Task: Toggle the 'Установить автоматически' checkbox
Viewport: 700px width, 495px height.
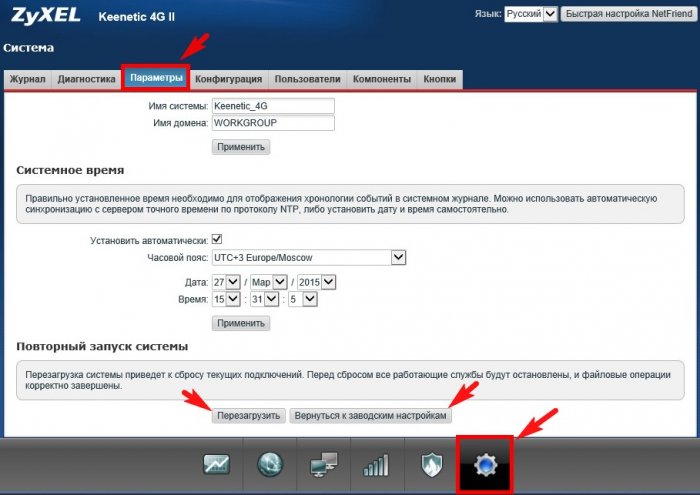Action: tap(217, 239)
